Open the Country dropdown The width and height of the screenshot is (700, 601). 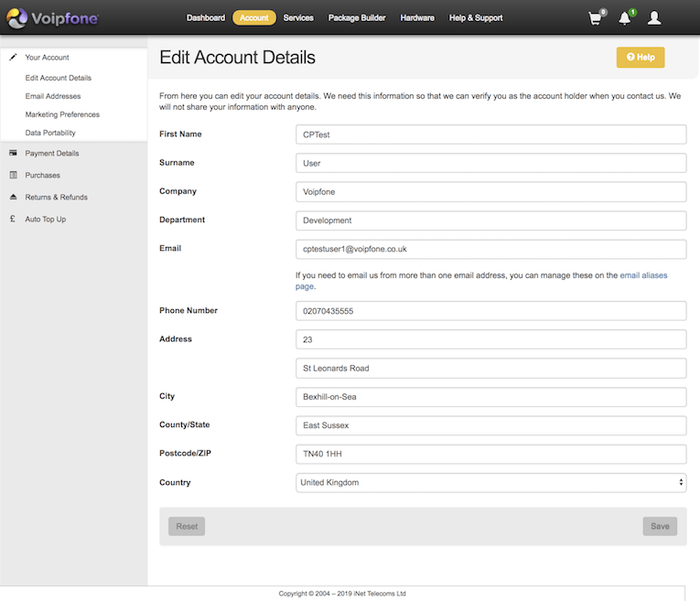coord(491,483)
